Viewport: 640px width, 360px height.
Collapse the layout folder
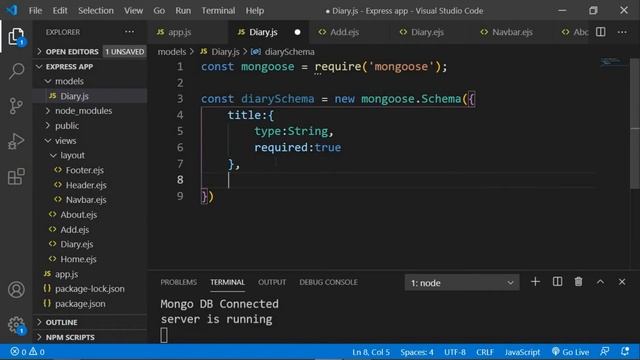[x=90, y=155]
